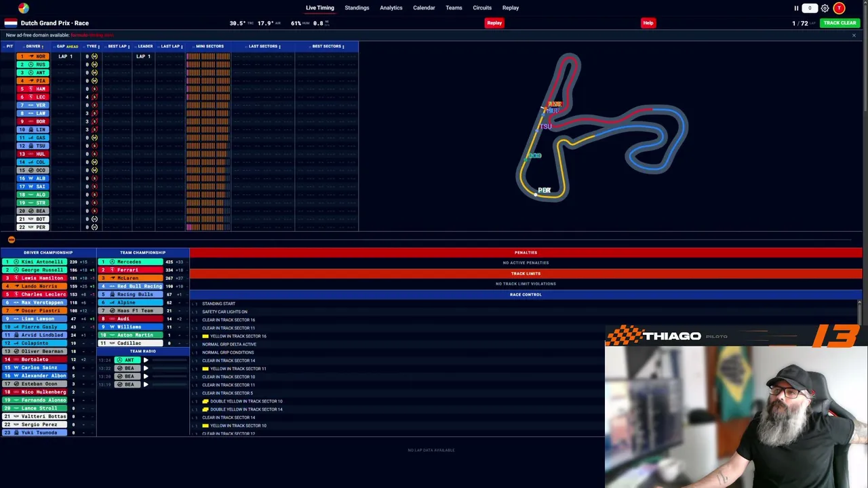Screen dimensions: 868x488
Task: Click double yellow flag icon for sector 14
Action: pos(205,409)
